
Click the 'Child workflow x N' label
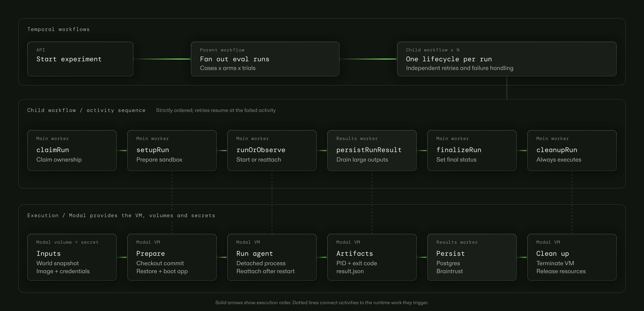(x=433, y=50)
